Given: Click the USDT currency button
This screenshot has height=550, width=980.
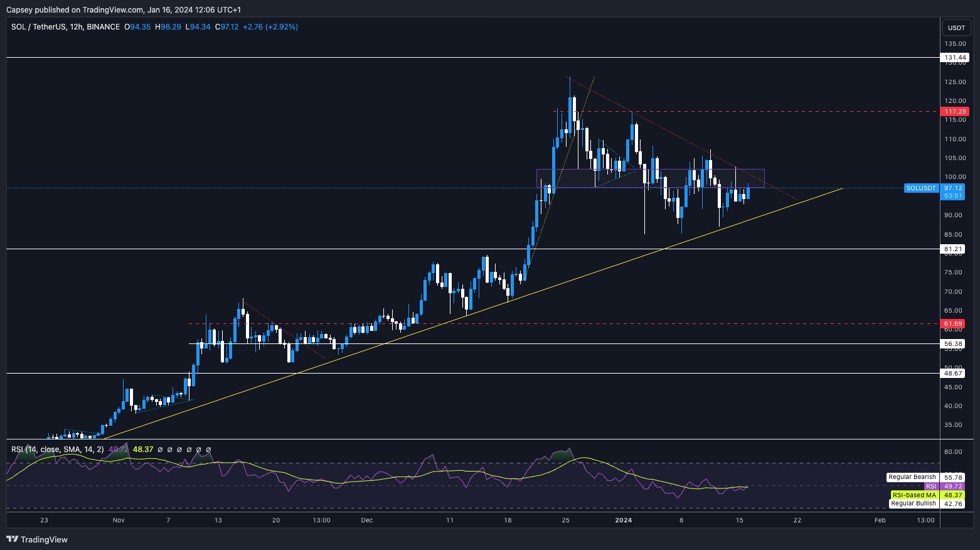Looking at the screenshot, I should [956, 28].
